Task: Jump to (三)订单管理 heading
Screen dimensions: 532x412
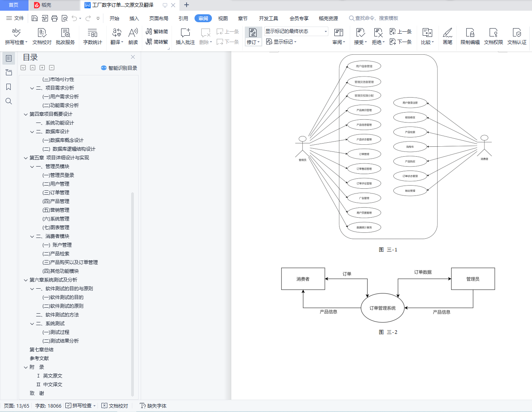Action: tap(56, 193)
